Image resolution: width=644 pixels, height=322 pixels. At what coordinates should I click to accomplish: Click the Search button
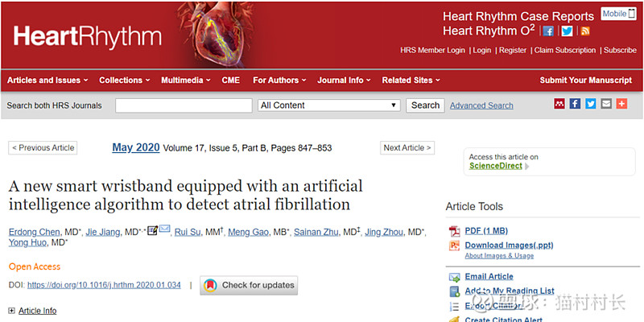pyautogui.click(x=425, y=105)
